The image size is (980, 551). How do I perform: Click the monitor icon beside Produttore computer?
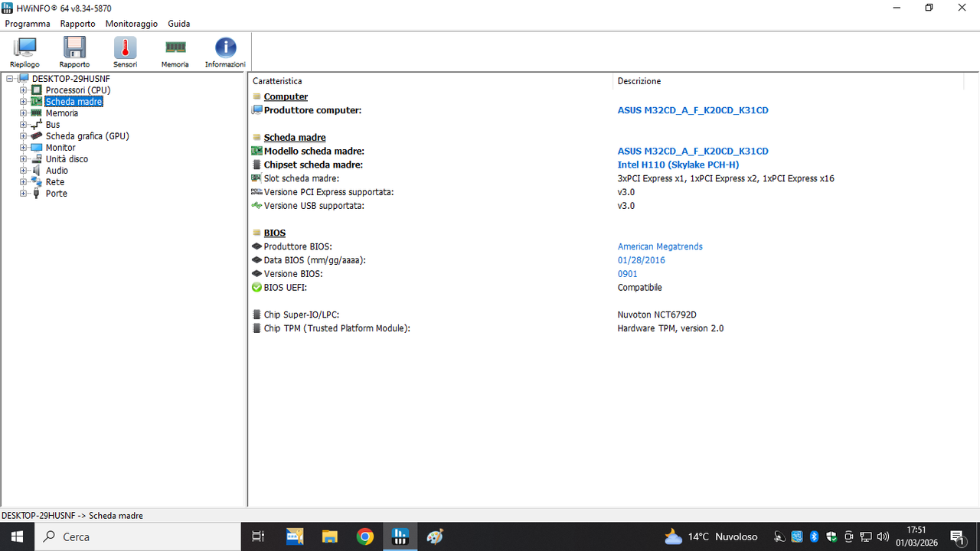click(x=256, y=110)
